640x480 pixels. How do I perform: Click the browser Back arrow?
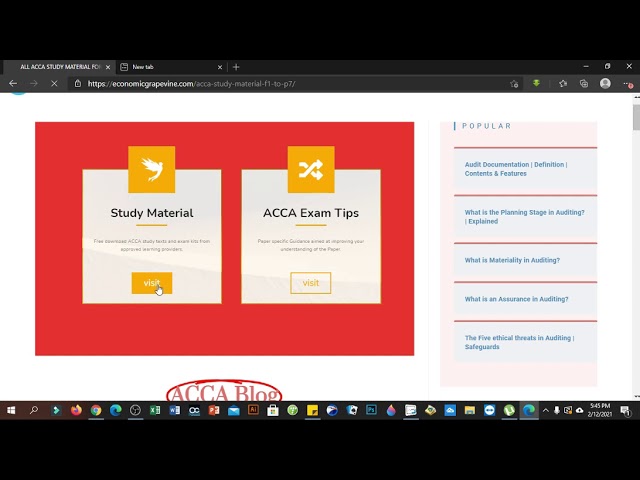(13, 84)
